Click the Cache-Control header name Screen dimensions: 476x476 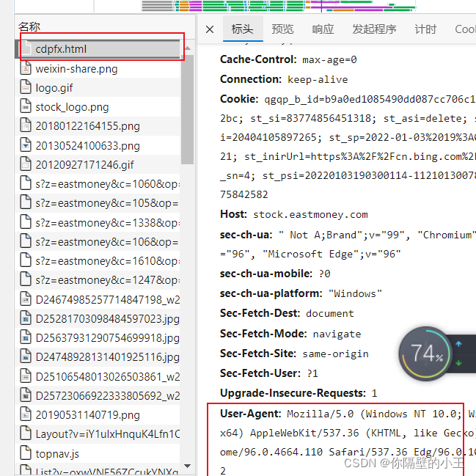[258, 59]
